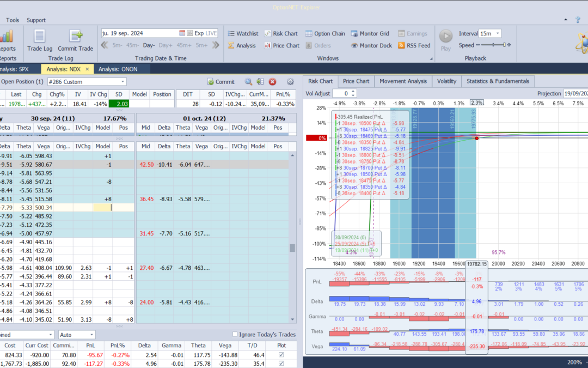Open the Watchlist window

[243, 33]
